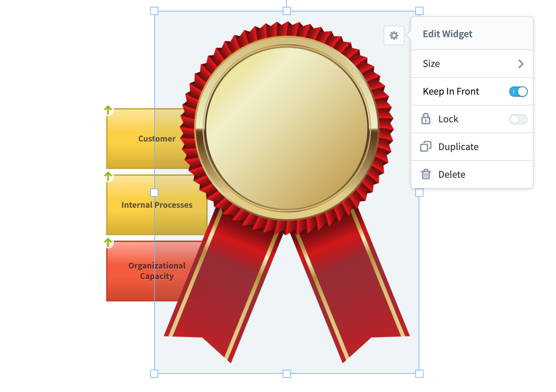Click the widget settings gear icon
Screen dimensions: 556x392
(394, 35)
